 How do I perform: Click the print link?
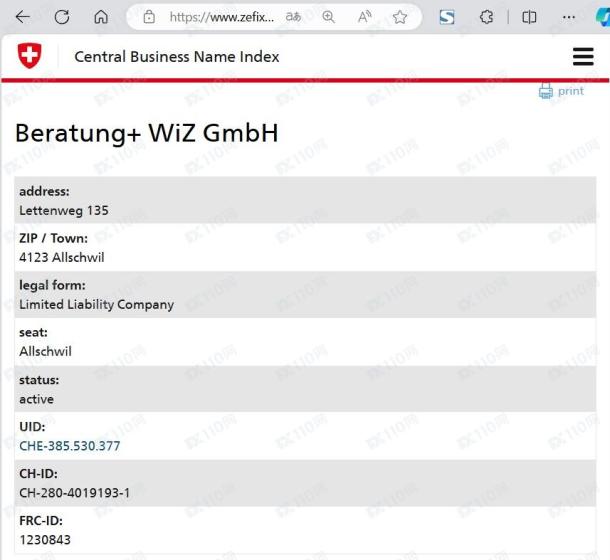click(x=571, y=91)
